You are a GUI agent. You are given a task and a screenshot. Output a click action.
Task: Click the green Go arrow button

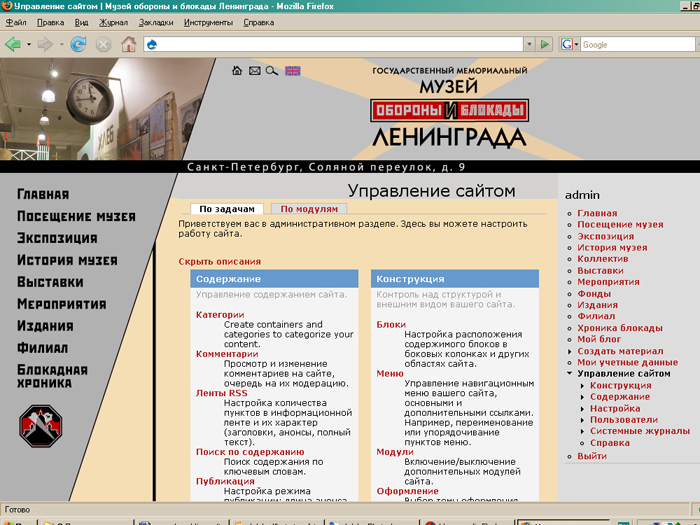(x=544, y=44)
